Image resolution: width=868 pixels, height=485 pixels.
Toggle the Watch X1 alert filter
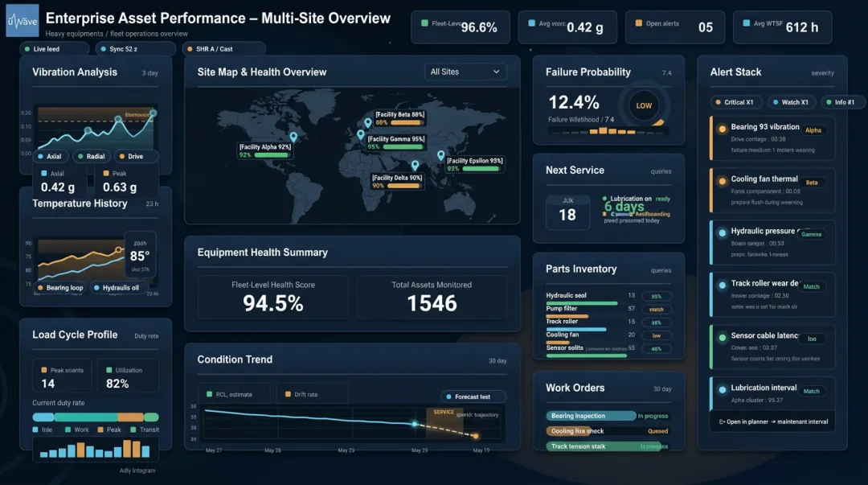[791, 102]
